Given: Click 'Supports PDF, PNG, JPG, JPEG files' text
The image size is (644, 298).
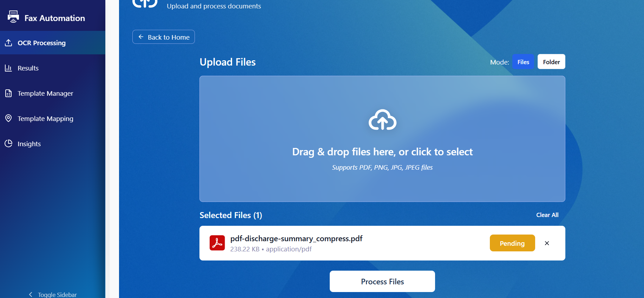Looking at the screenshot, I should click(x=382, y=167).
